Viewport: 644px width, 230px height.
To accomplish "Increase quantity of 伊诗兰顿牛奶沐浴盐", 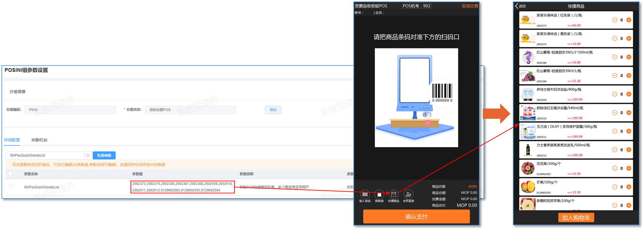I will pyautogui.click(x=629, y=94).
